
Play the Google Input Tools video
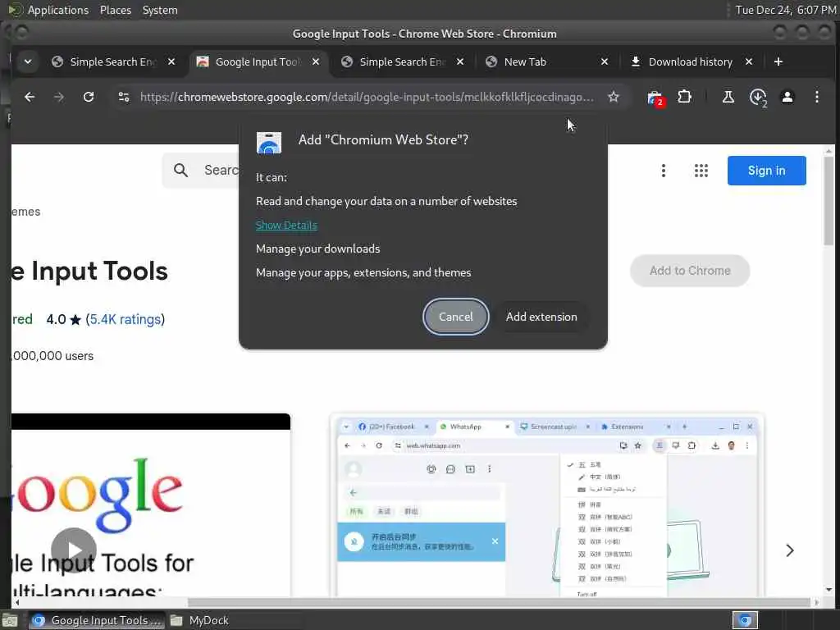[74, 550]
